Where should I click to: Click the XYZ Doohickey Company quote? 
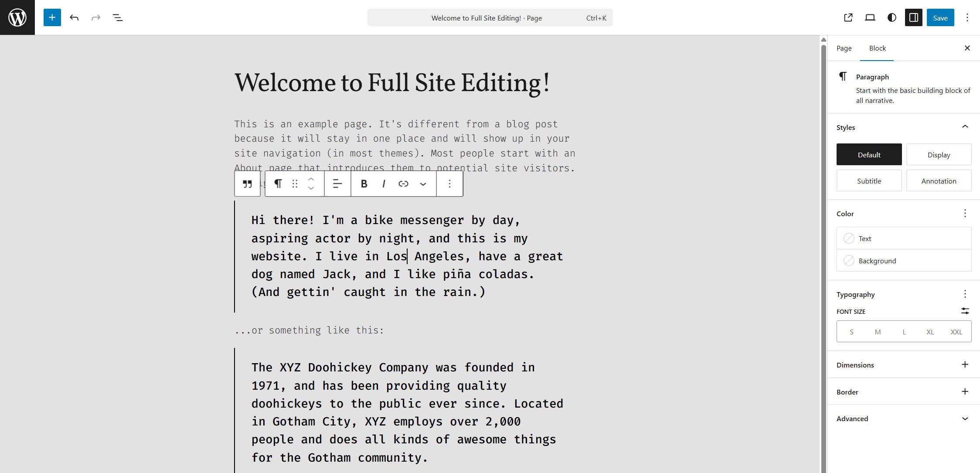click(x=407, y=412)
